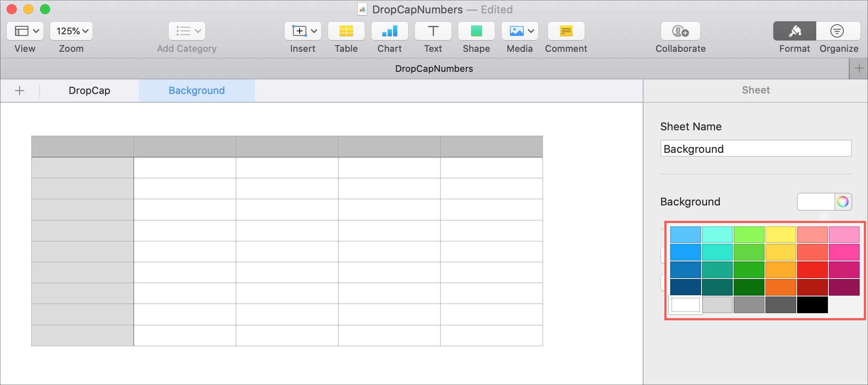This screenshot has height=385, width=868.
Task: Choose the dark red swatch
Action: (x=812, y=287)
